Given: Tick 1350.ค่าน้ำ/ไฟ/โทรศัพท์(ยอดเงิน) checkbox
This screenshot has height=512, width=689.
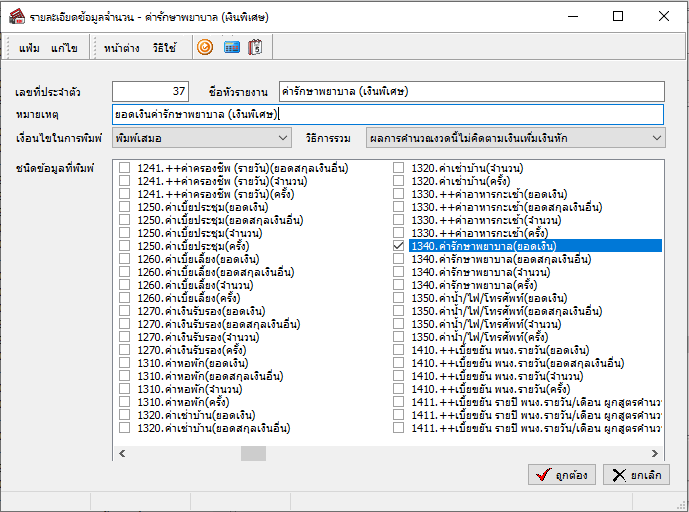Looking at the screenshot, I should [x=399, y=298].
